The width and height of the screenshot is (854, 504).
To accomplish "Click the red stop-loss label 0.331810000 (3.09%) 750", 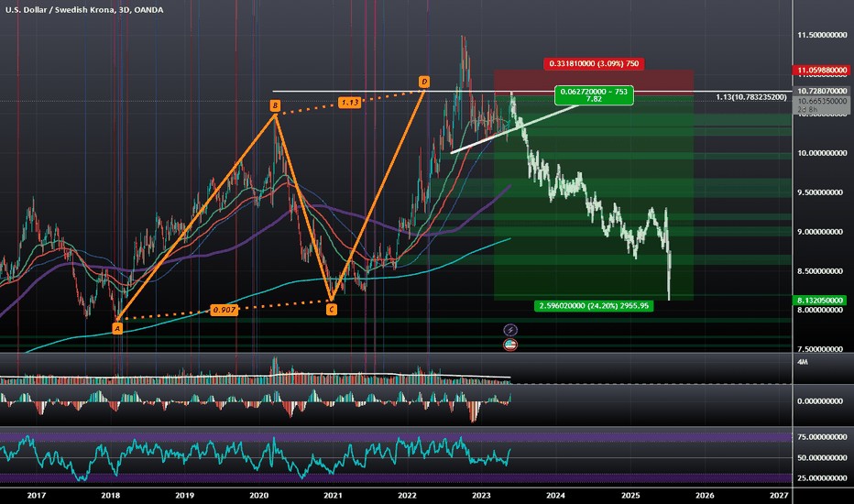I will (594, 64).
